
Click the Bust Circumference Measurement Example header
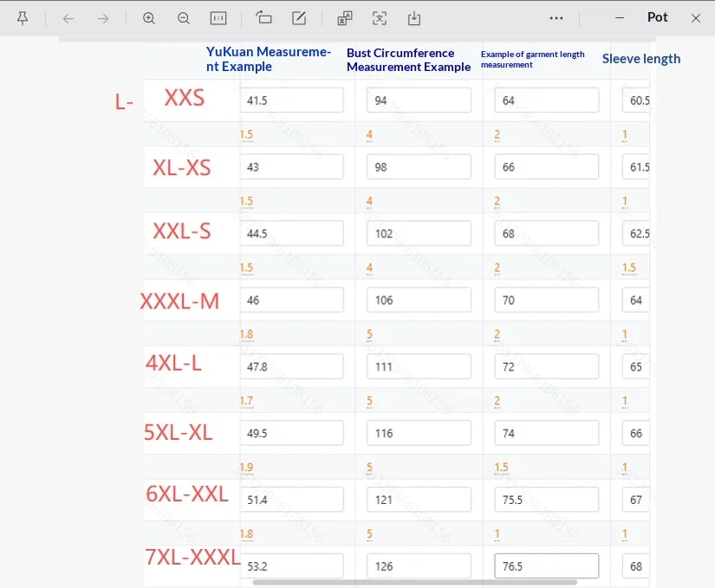408,60
